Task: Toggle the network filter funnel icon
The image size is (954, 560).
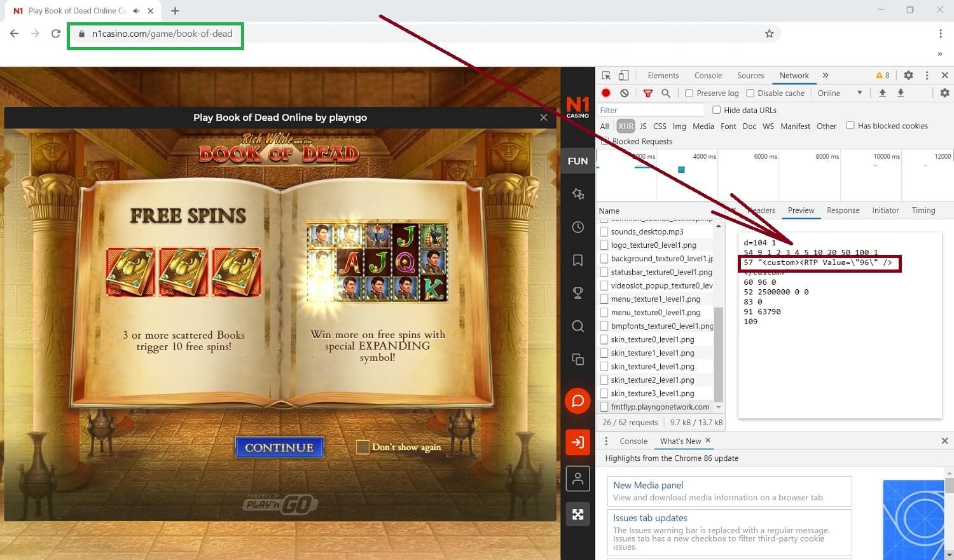Action: [647, 93]
